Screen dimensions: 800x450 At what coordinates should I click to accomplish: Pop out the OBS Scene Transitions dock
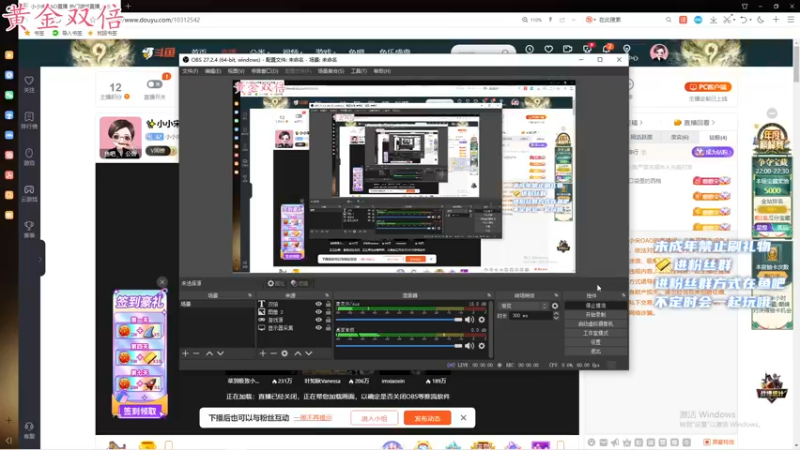(x=556, y=295)
